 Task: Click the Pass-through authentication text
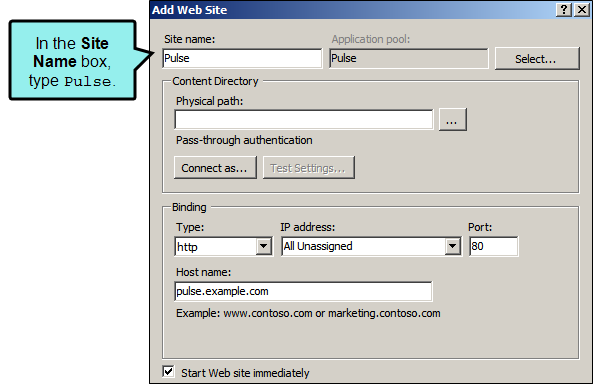(244, 140)
